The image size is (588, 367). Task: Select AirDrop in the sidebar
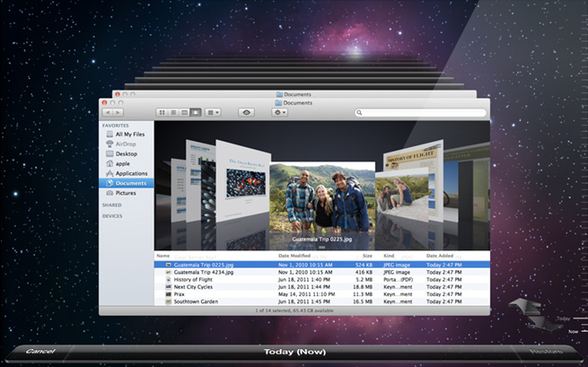click(126, 144)
